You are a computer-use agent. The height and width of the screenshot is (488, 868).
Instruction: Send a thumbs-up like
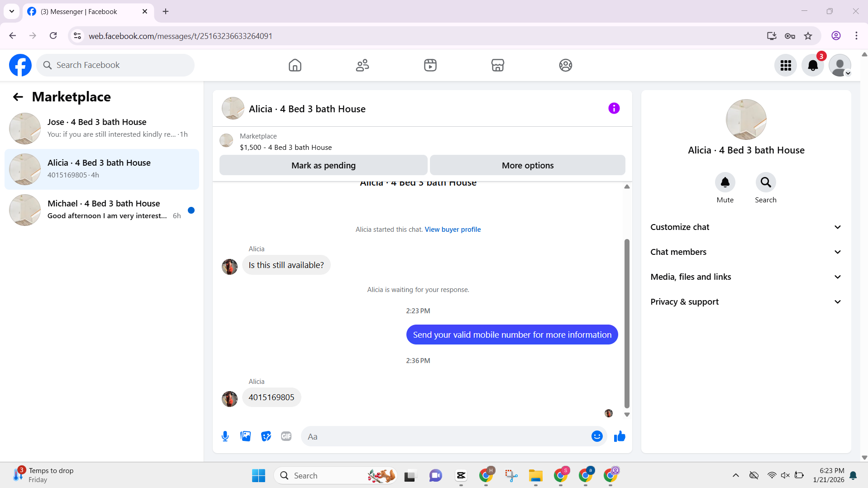click(x=620, y=436)
